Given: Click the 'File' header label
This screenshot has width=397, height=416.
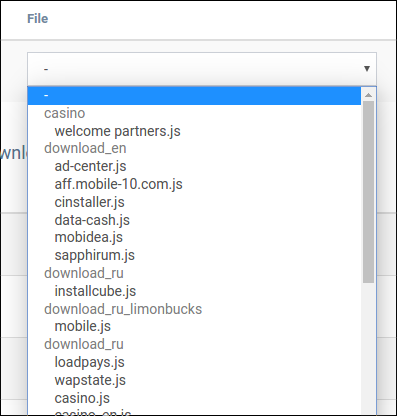Looking at the screenshot, I should click(38, 19).
